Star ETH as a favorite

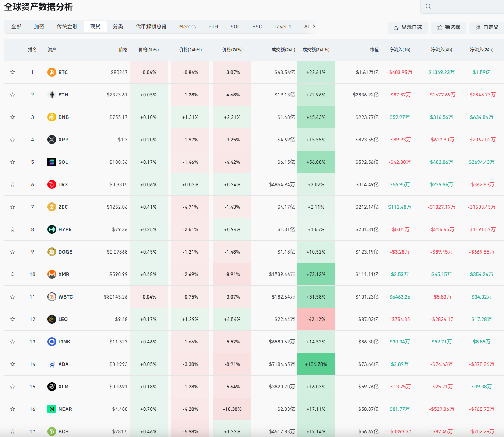coord(13,95)
